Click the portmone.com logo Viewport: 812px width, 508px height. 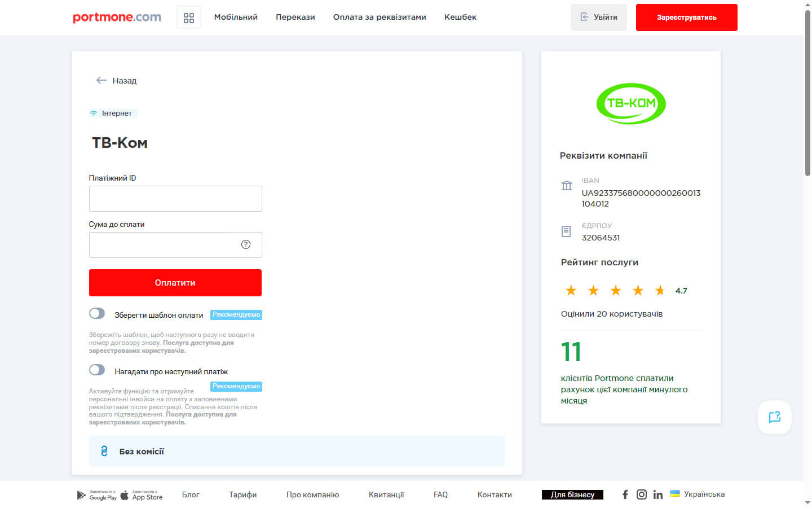[117, 17]
